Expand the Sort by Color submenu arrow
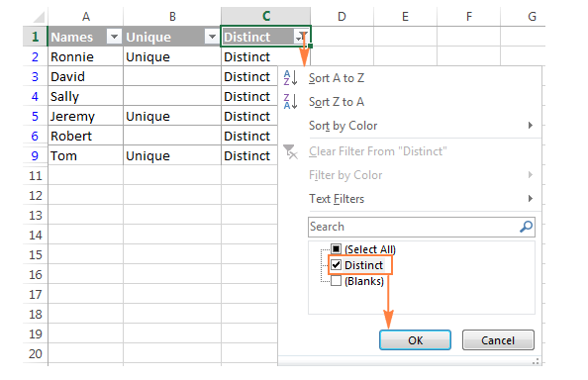 pyautogui.click(x=531, y=125)
